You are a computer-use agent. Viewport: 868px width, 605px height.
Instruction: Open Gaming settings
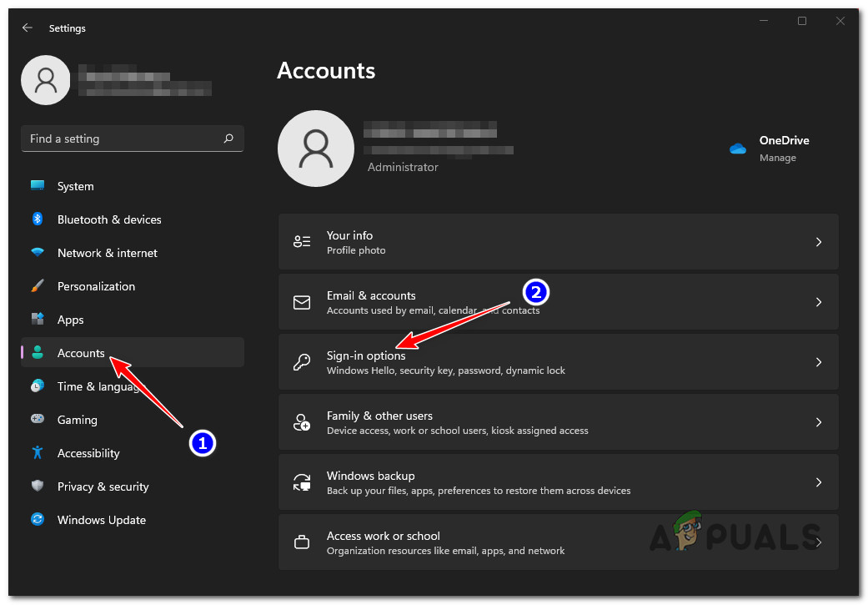click(133, 420)
